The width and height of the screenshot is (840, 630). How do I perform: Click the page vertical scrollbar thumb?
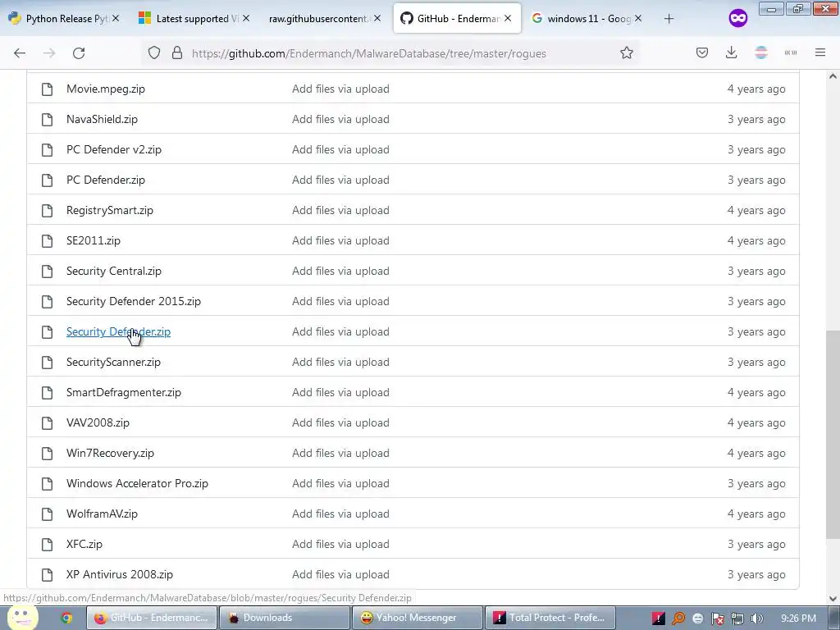coord(833,434)
